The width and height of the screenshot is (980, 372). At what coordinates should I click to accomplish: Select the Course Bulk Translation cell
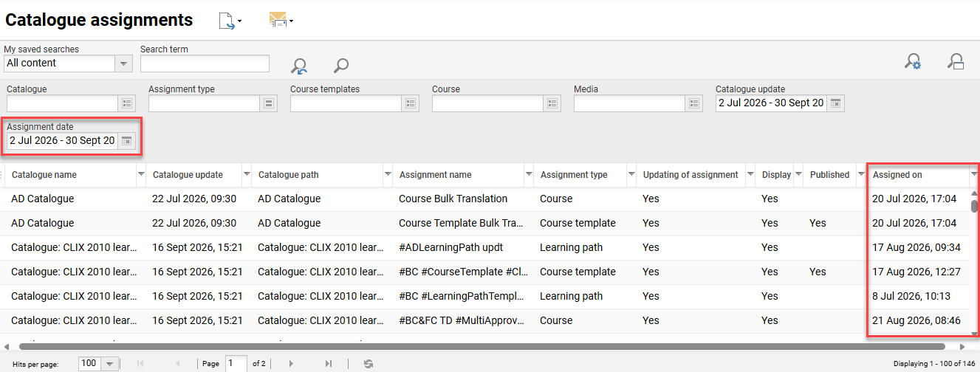tap(462, 199)
